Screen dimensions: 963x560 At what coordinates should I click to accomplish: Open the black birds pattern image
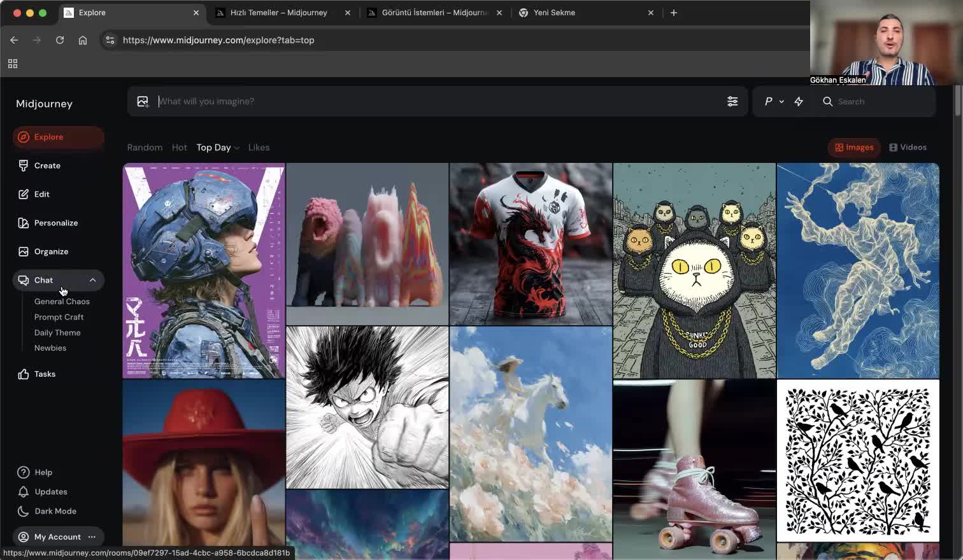pyautogui.click(x=858, y=461)
